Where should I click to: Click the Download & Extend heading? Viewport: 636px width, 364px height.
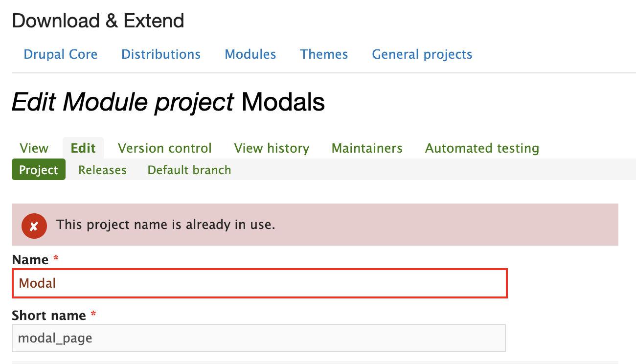[x=98, y=21]
